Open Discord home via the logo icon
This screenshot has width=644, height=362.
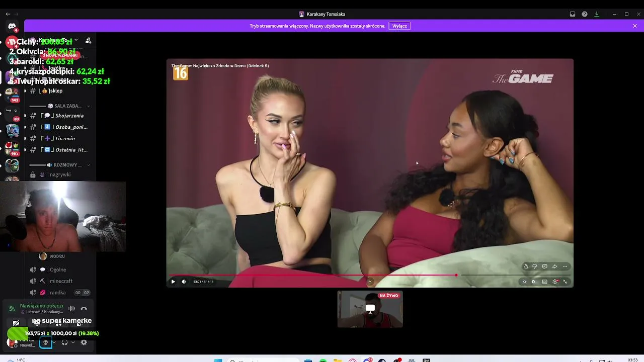tap(12, 26)
